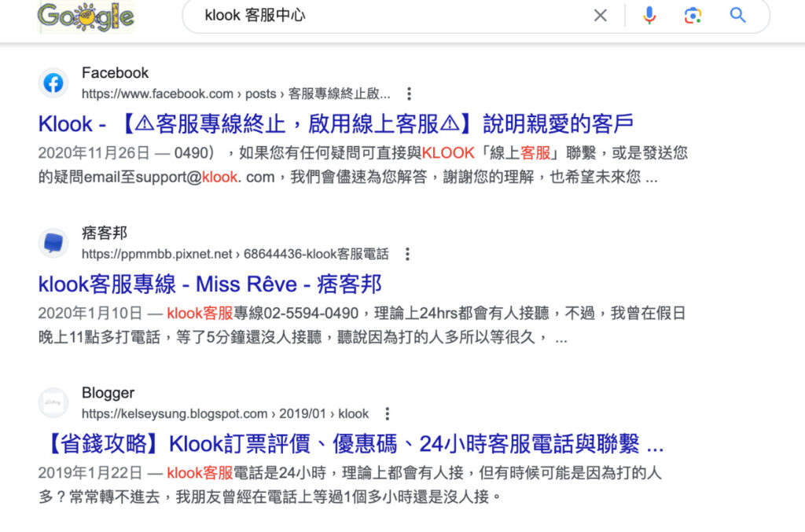Image resolution: width=805 pixels, height=532 pixels.
Task: Submit search with the magnifying glass icon
Action: (x=737, y=16)
